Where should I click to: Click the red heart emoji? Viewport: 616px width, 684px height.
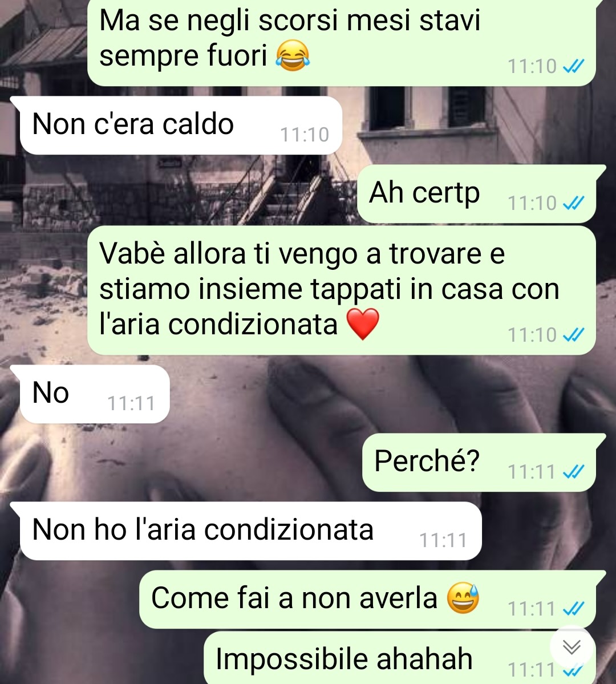pyautogui.click(x=363, y=324)
